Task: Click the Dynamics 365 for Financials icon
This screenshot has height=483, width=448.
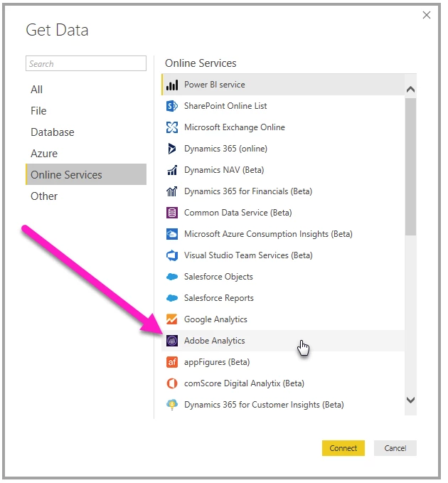Action: point(172,191)
